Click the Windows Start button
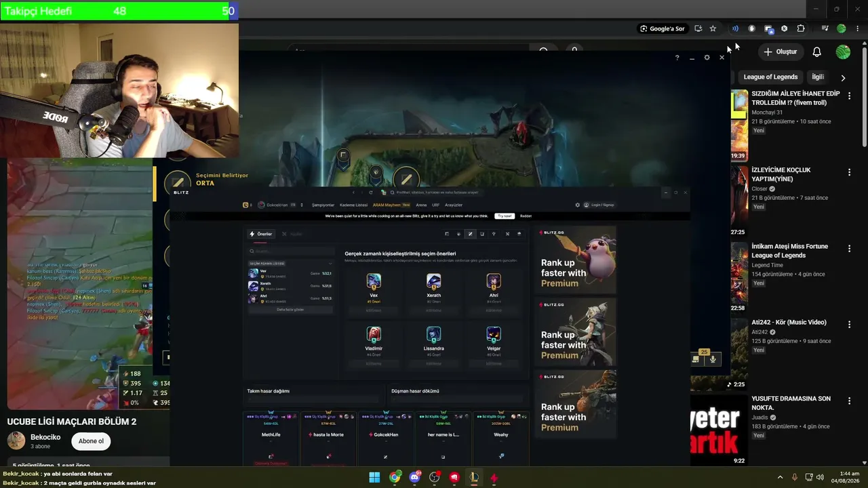 (374, 477)
